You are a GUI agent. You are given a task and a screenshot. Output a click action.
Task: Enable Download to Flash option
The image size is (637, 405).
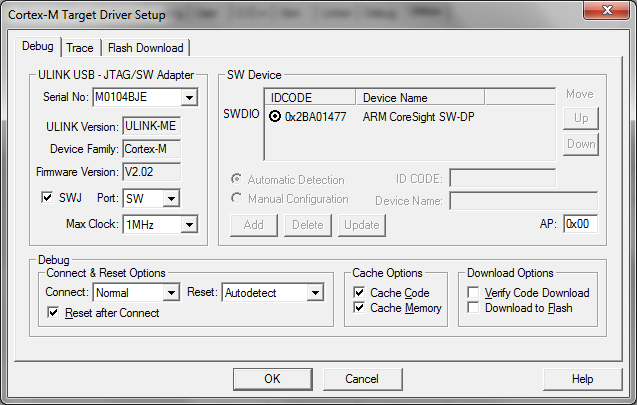tap(474, 308)
